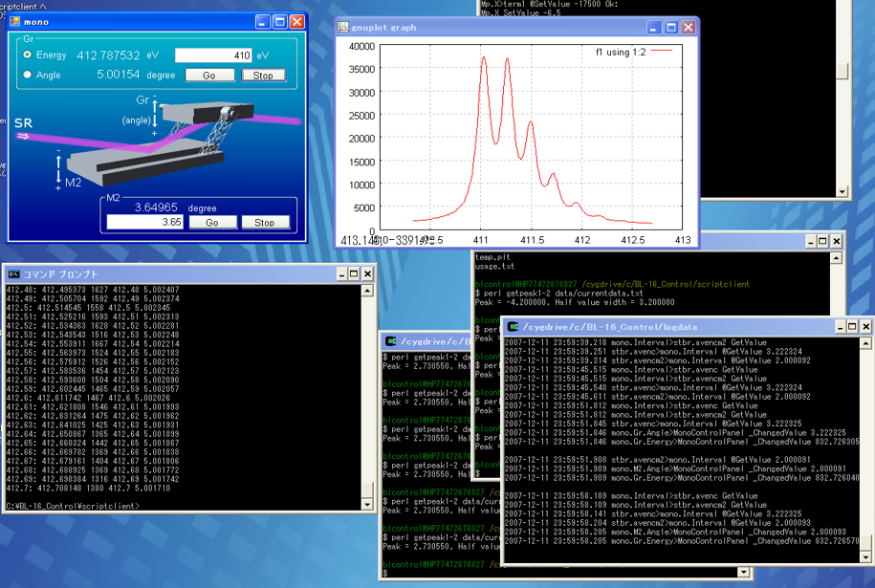
Task: Click Command Prompt scrollbar up arrow
Action: 367,291
